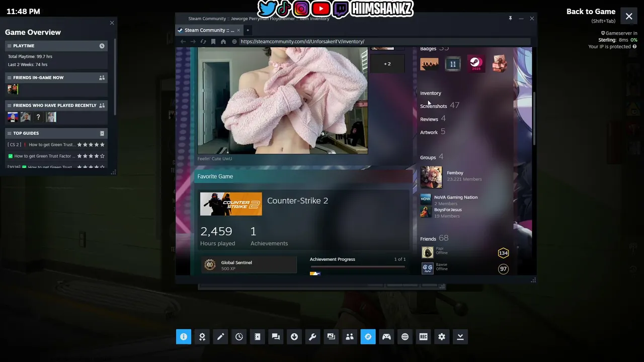Open the Workshop wrench icon
644x362 pixels.
coord(312,337)
